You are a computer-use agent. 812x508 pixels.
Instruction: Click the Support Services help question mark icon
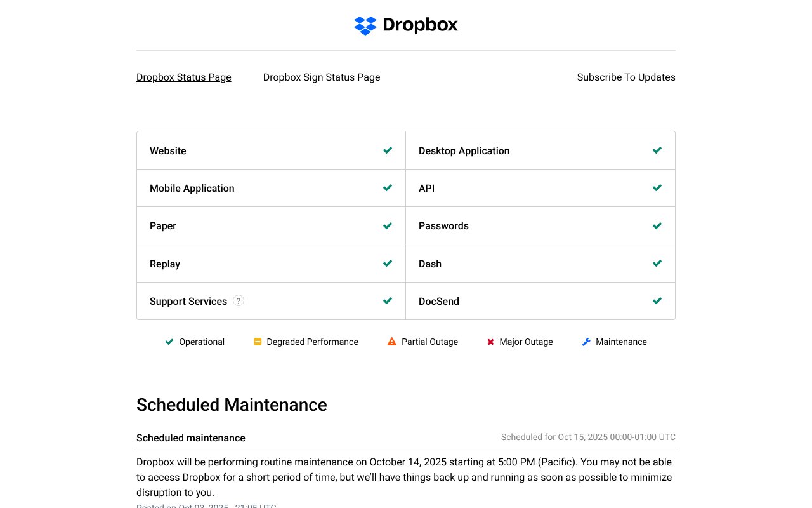pyautogui.click(x=239, y=300)
